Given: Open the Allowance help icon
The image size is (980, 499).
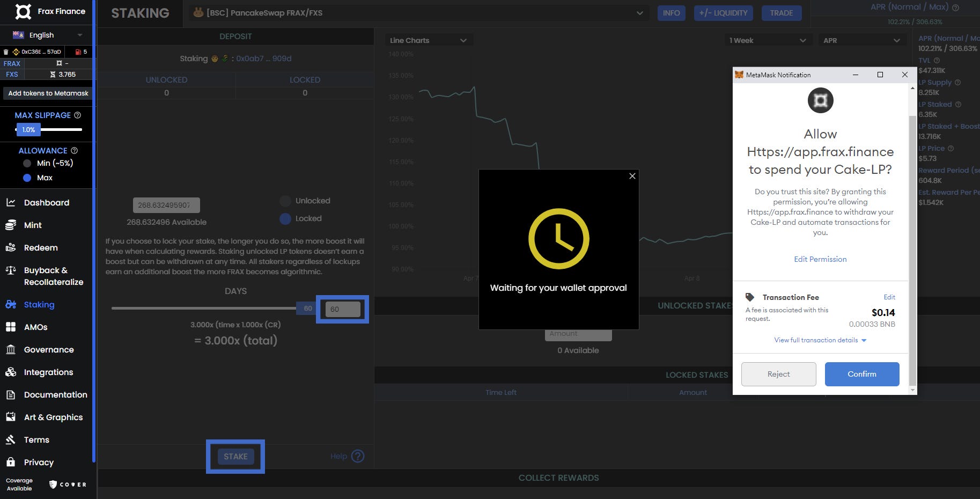Looking at the screenshot, I should click(75, 150).
